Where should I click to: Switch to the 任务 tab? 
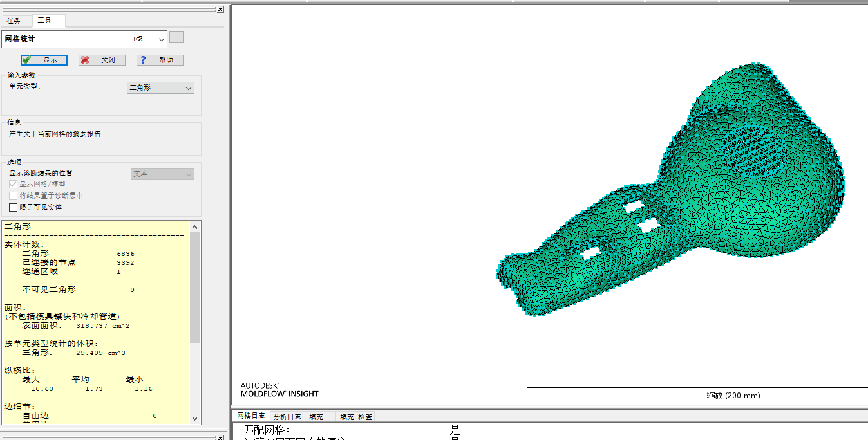[14, 21]
